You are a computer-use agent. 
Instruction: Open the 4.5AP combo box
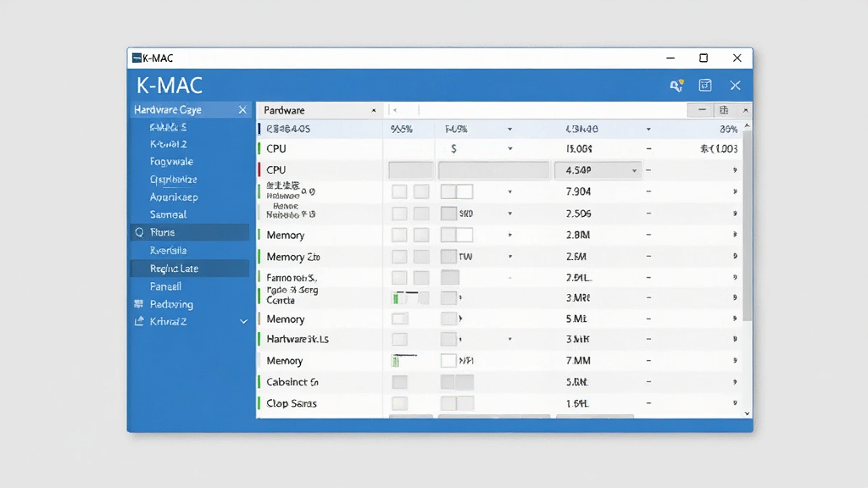598,170
